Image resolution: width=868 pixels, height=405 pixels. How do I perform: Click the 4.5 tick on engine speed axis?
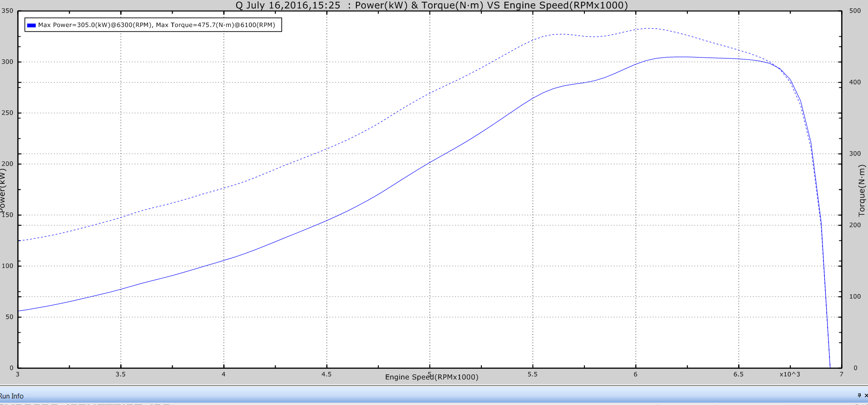(326, 374)
